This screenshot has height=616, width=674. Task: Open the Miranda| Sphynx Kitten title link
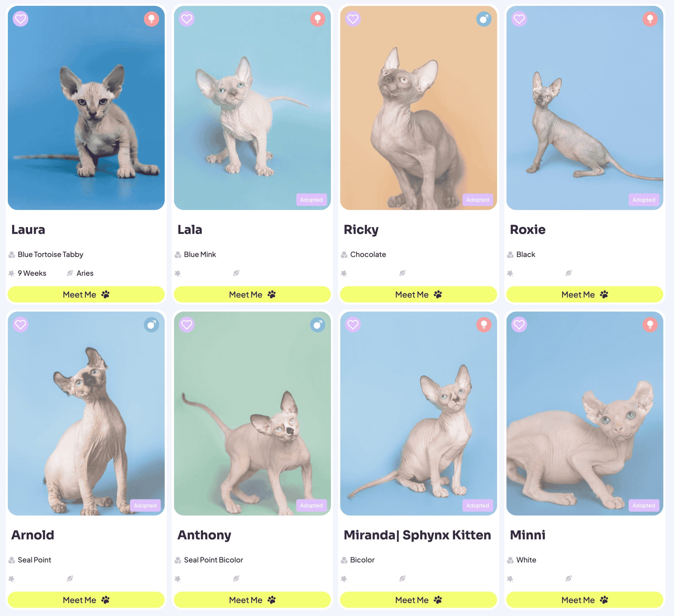point(417,535)
